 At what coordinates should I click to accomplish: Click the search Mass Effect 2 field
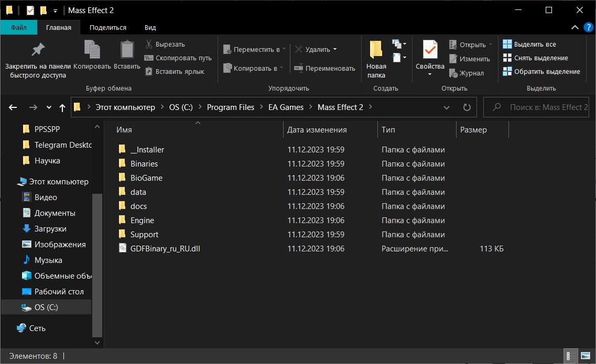point(548,107)
